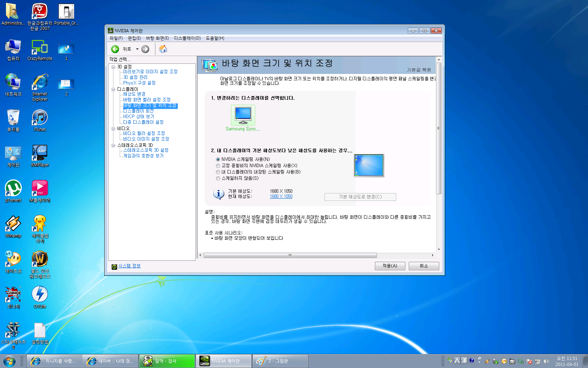This screenshot has height=368, width=588.
Task: Open the 휴지통 recycle bin icon
Action: (x=13, y=121)
